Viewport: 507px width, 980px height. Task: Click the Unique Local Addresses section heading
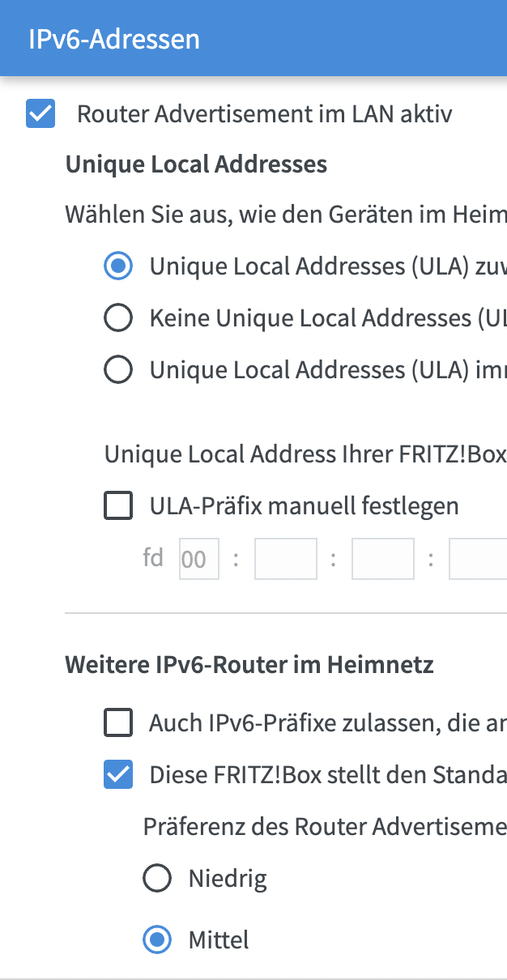click(196, 164)
